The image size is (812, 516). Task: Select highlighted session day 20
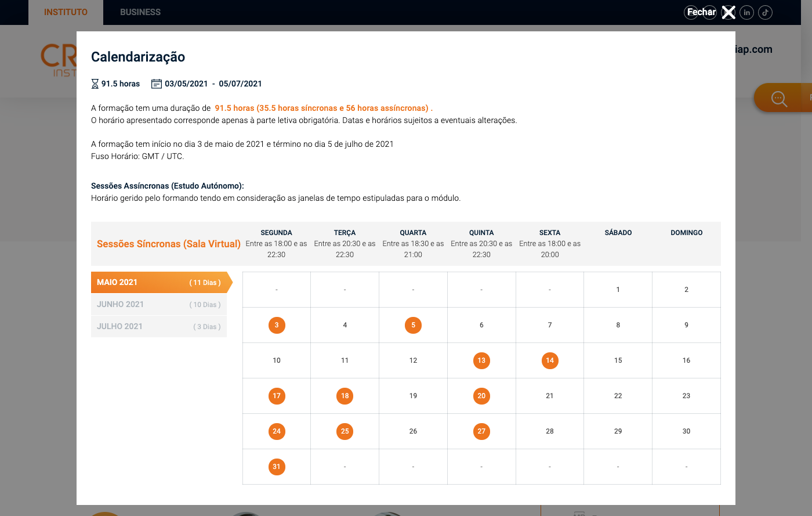[x=481, y=396]
